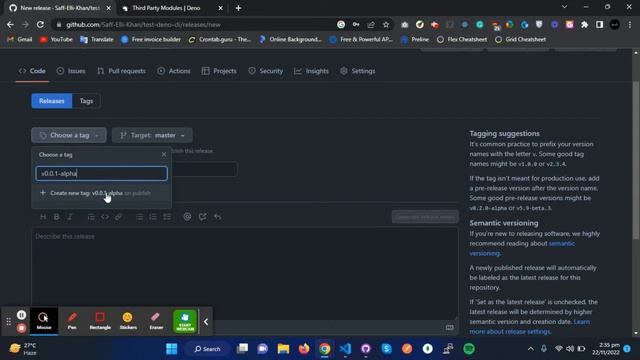Screen dimensions: 640x360
Task: Open the Actions tab
Action: pyautogui.click(x=174, y=71)
